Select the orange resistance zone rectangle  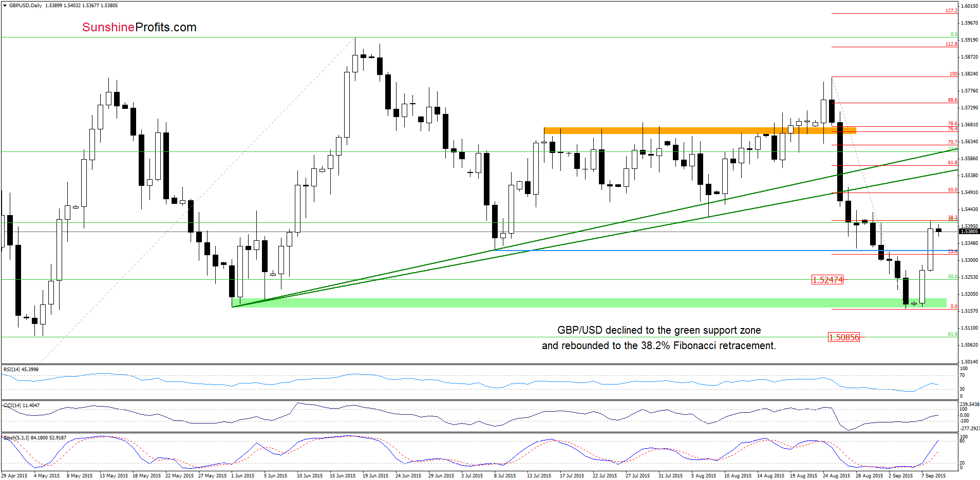(x=700, y=130)
